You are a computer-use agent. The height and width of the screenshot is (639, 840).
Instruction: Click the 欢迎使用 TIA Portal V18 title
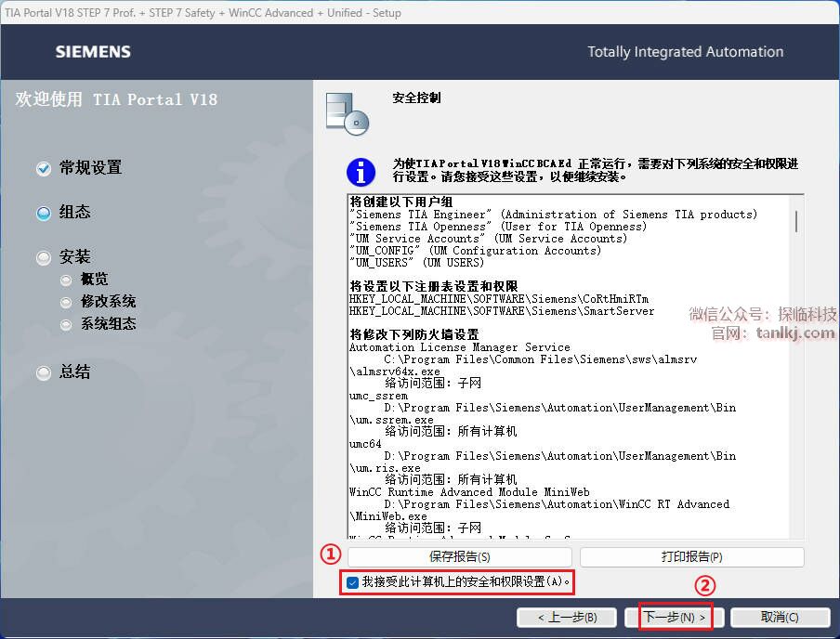tap(116, 99)
